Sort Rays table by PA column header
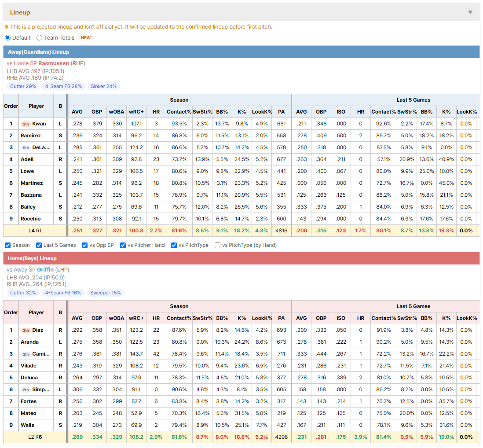Screen dimensions: 483x448 pos(281,318)
